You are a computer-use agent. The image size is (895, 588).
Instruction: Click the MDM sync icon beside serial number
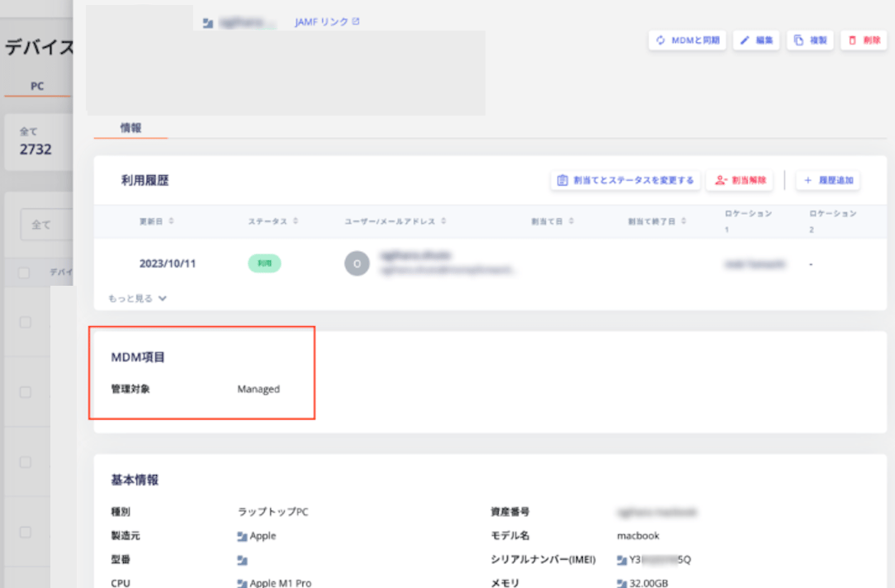click(623, 560)
